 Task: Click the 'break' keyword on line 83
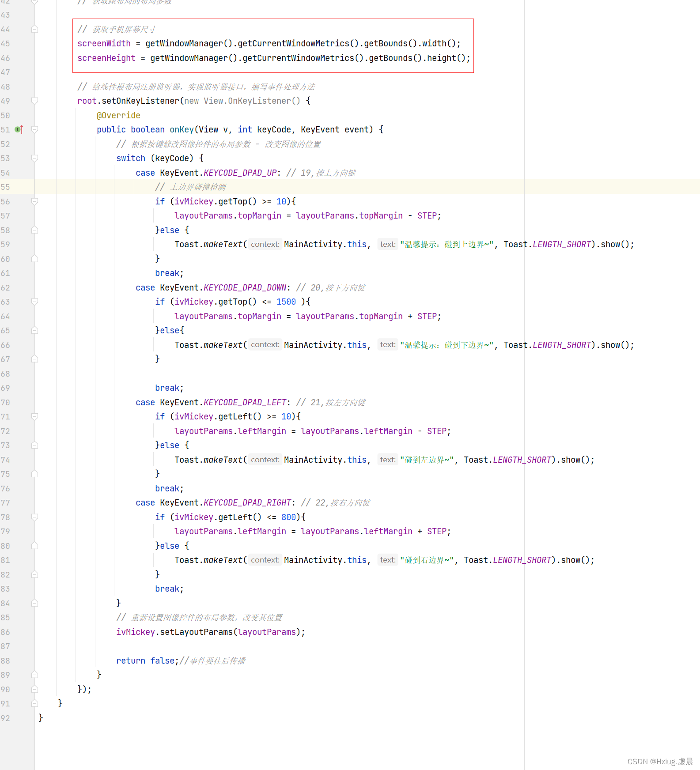167,589
